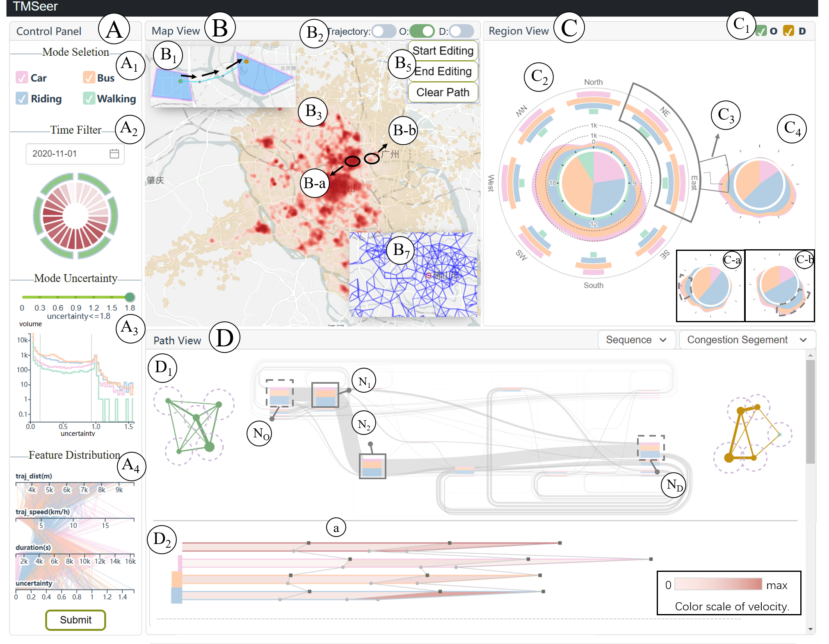829x644 pixels.
Task: Submit the control panel filters
Action: [x=75, y=620]
